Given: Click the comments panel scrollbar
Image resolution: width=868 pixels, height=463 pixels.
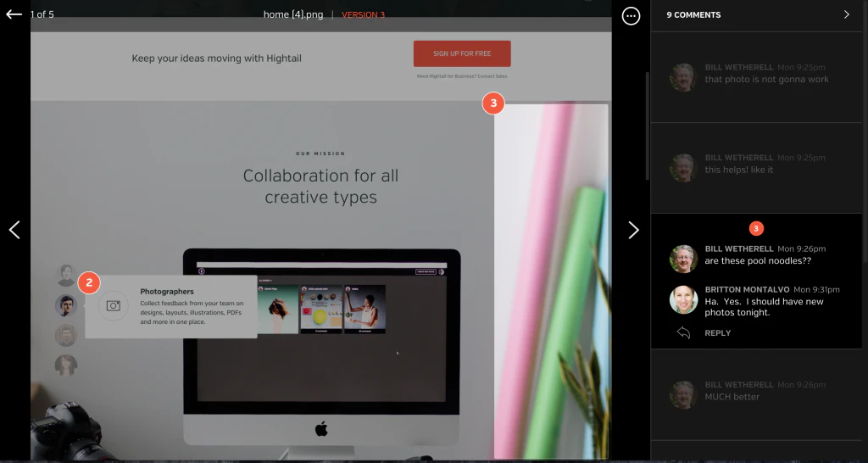Looking at the screenshot, I should (x=647, y=126).
